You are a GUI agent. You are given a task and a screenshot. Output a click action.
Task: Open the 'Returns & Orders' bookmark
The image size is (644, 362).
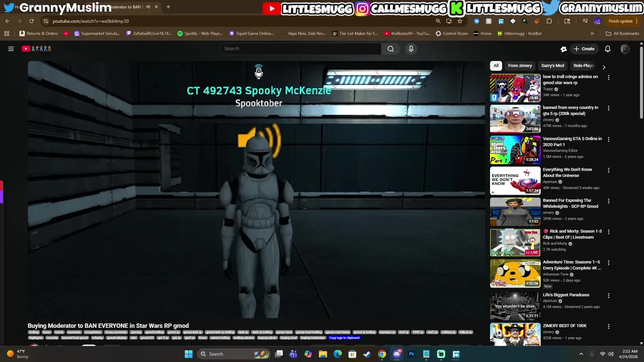click(x=38, y=34)
